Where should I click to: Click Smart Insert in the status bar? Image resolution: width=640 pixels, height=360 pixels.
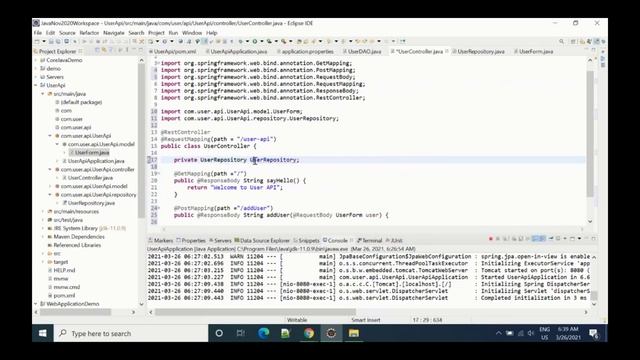(x=366, y=320)
